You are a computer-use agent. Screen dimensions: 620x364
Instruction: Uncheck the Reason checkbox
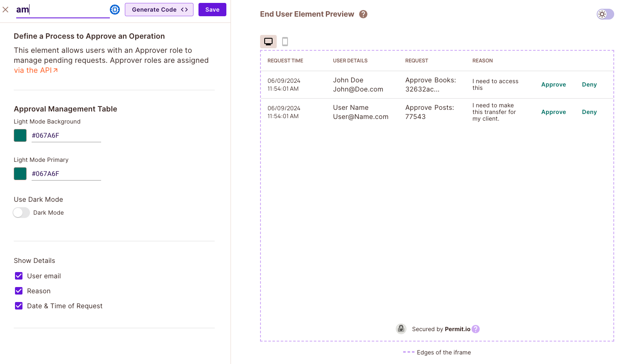pyautogui.click(x=18, y=290)
